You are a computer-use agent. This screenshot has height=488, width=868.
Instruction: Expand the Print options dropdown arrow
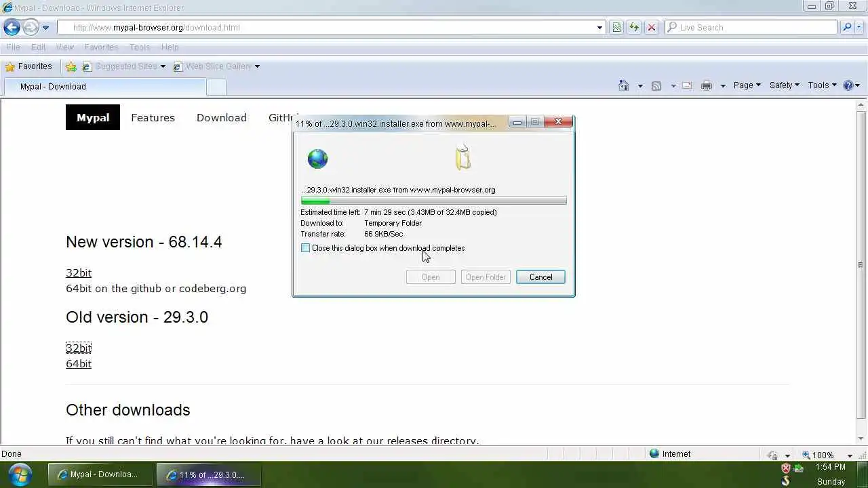[723, 86]
